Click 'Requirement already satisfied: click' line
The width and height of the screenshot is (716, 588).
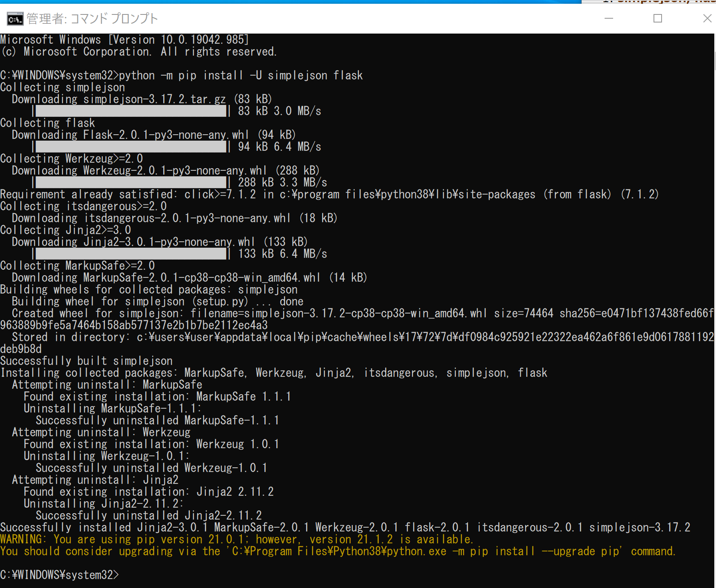click(329, 195)
